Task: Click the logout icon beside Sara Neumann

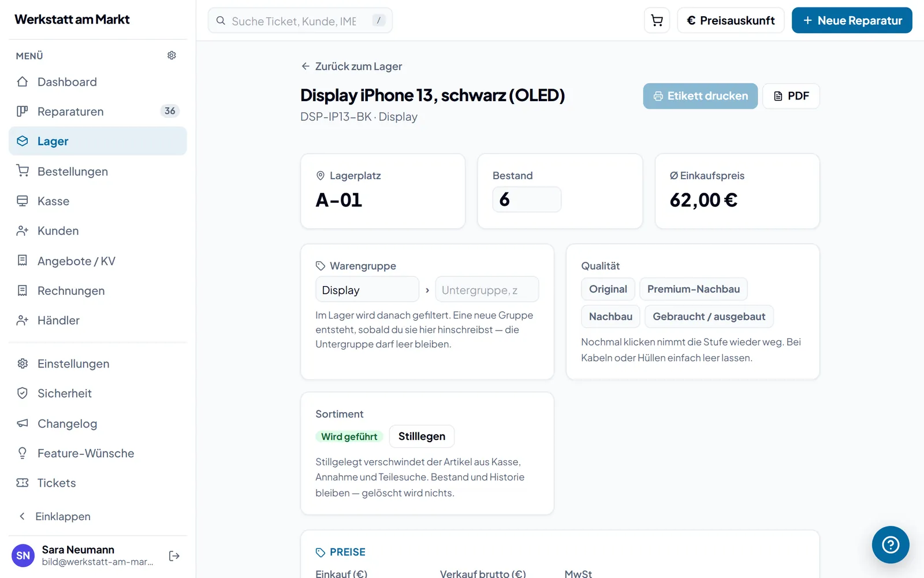Action: [x=174, y=556]
